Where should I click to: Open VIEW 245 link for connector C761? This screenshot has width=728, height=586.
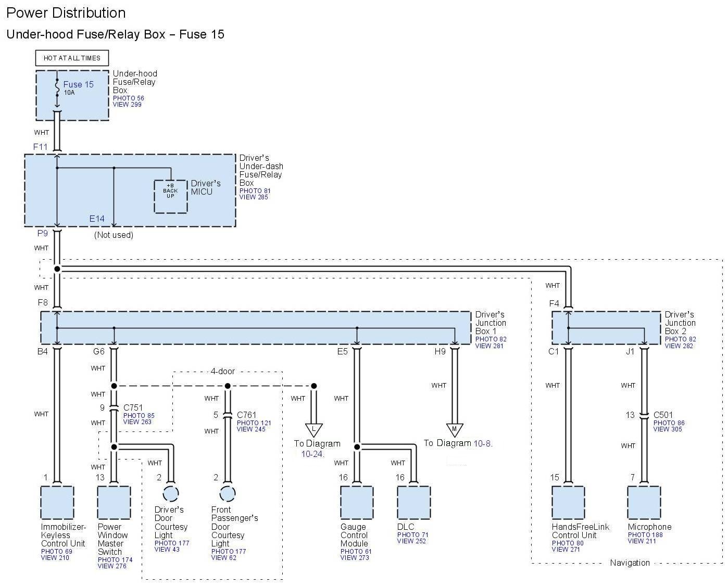(251, 429)
